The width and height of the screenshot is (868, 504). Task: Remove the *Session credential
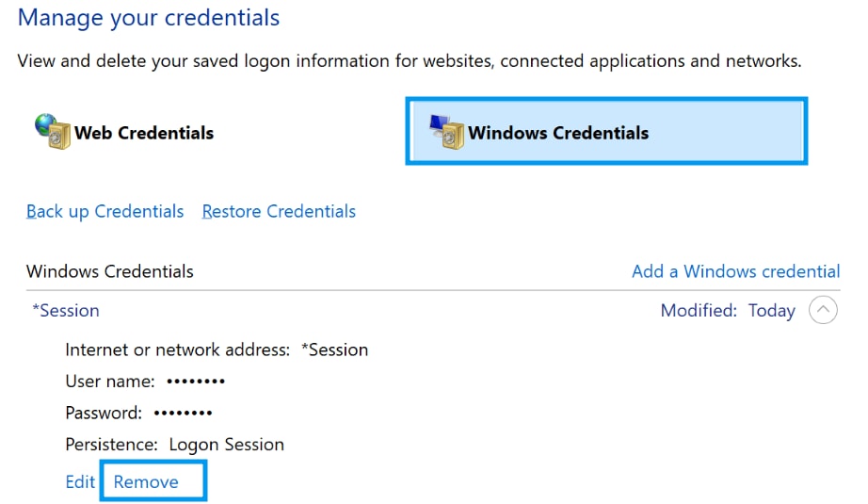tap(146, 481)
